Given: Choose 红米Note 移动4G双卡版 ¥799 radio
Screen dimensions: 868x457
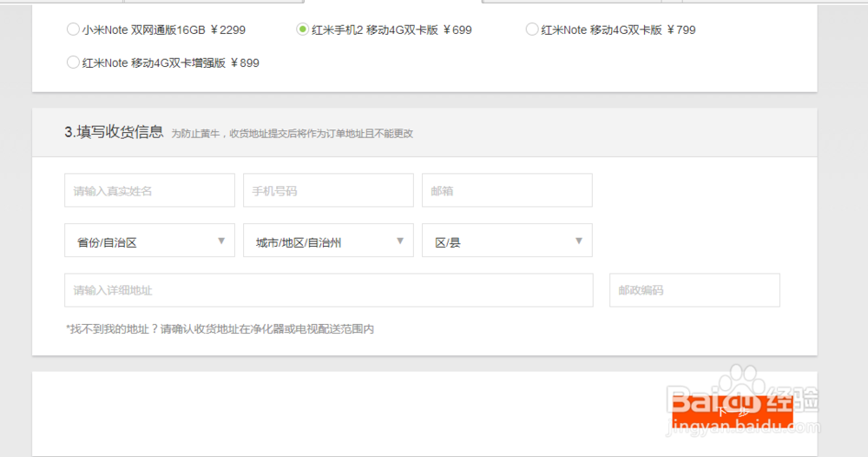Looking at the screenshot, I should 532,30.
